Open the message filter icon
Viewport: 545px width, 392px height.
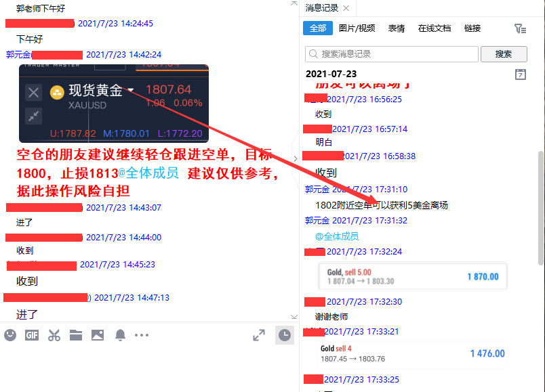pyautogui.click(x=520, y=28)
